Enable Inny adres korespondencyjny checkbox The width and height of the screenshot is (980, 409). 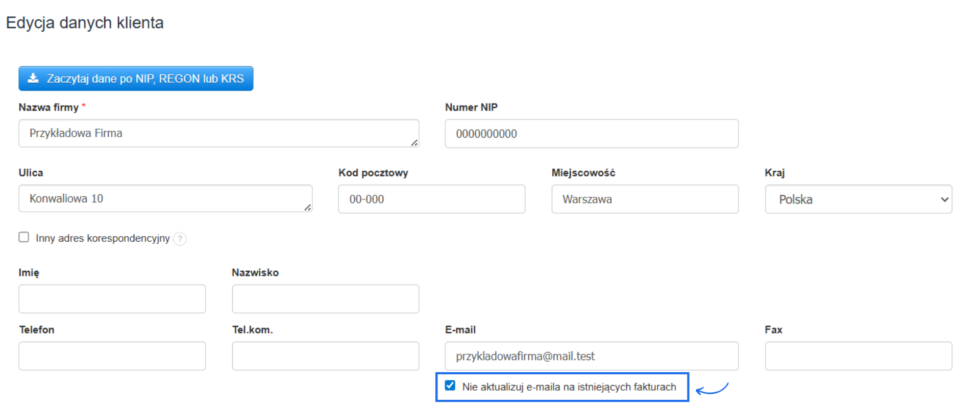24,237
